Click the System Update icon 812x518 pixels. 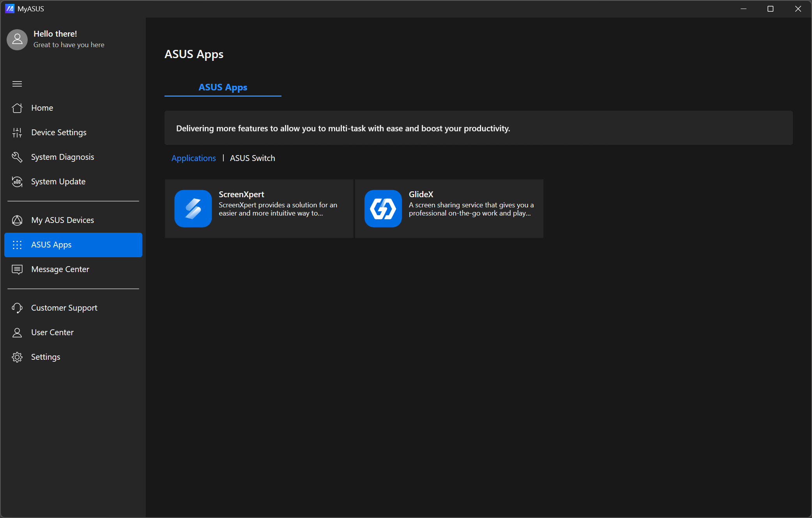tap(17, 182)
